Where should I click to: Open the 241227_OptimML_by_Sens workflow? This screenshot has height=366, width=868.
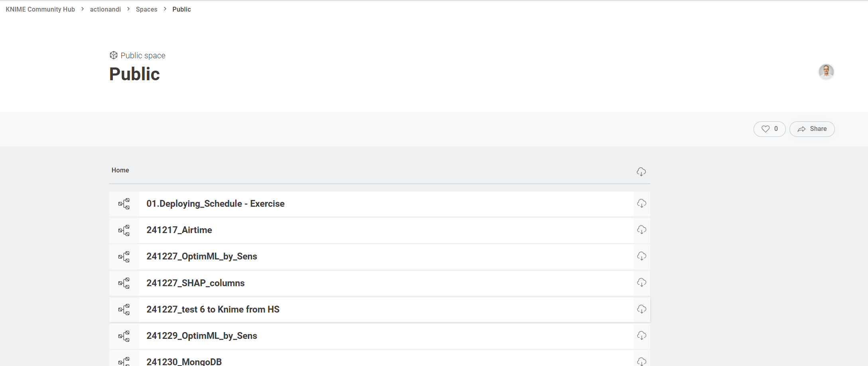point(202,256)
